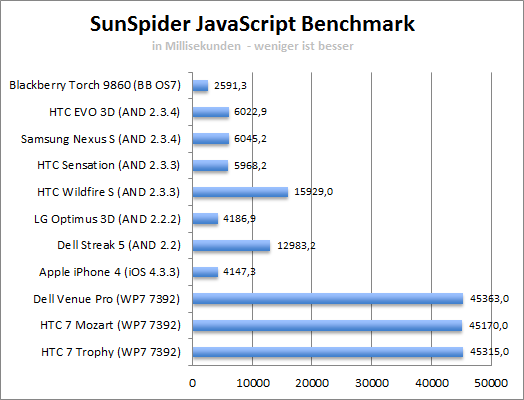Click the Samsung Nexus S bar
Viewport: 524px width, 400px height.
coord(211,139)
